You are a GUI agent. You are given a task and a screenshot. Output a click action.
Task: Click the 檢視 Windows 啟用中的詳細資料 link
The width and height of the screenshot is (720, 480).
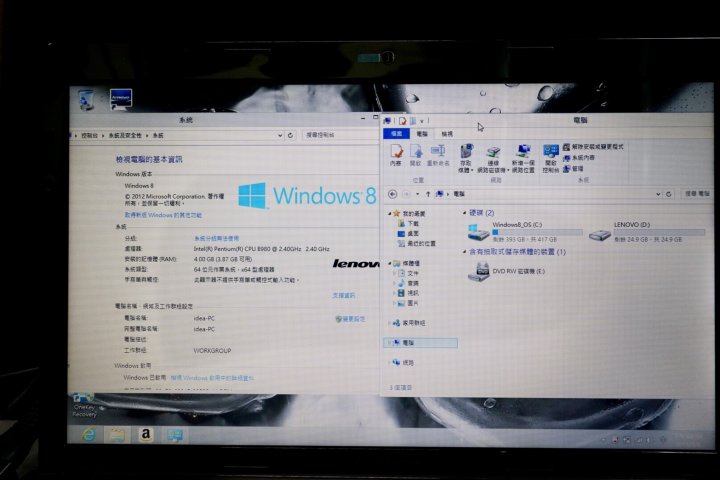click(x=212, y=378)
